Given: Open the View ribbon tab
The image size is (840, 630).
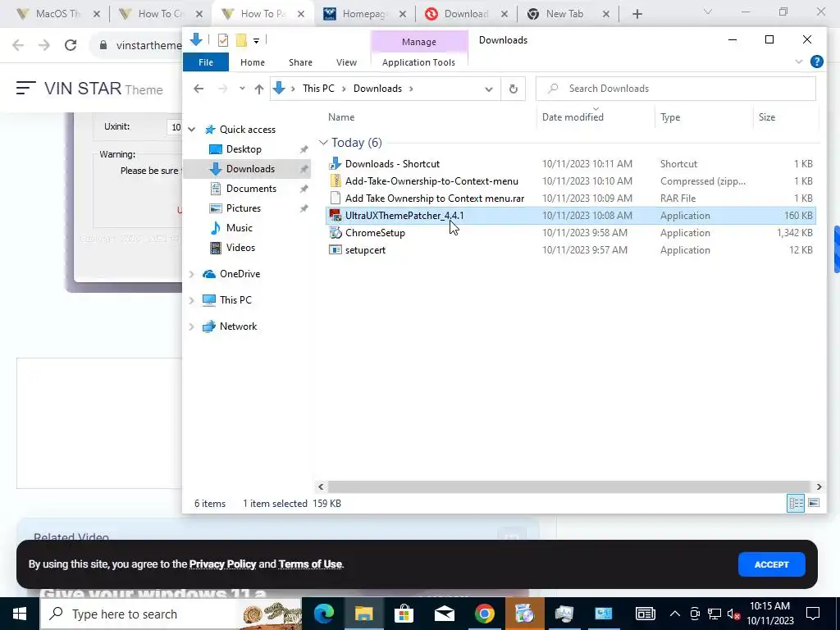Looking at the screenshot, I should tap(346, 62).
